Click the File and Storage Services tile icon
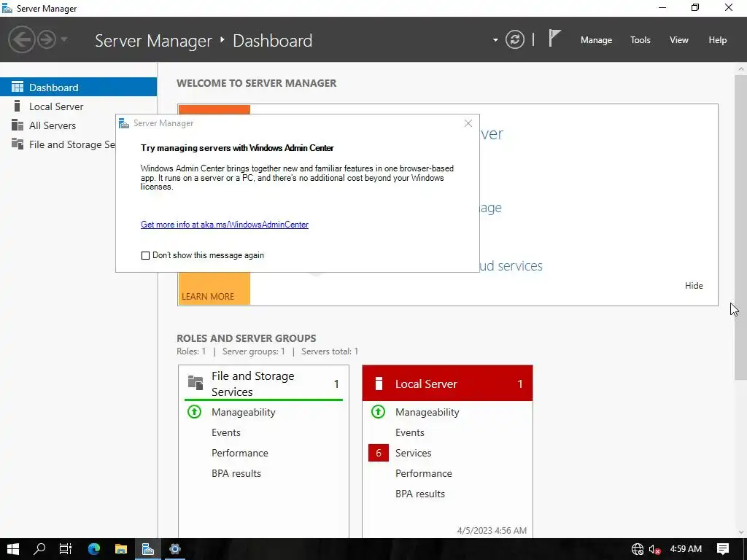 [196, 382]
